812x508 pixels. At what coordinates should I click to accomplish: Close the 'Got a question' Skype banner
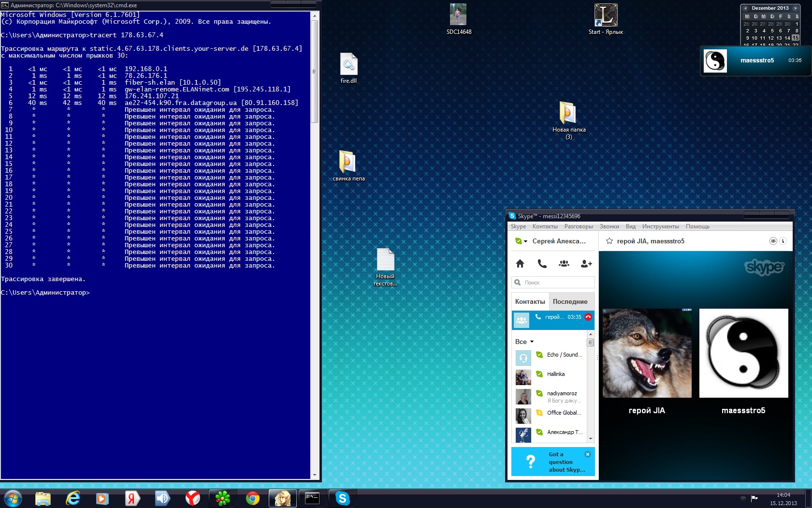click(588, 454)
